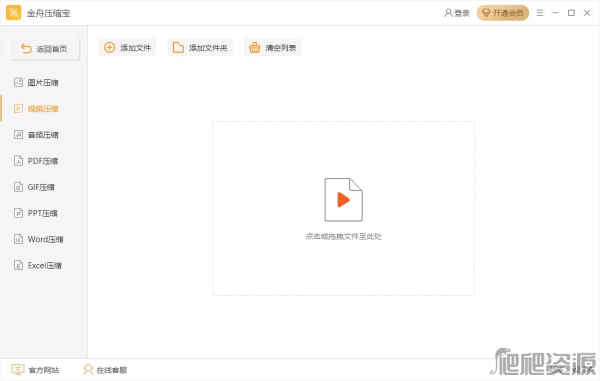Close the application window
The image size is (600, 381).
[x=587, y=13]
